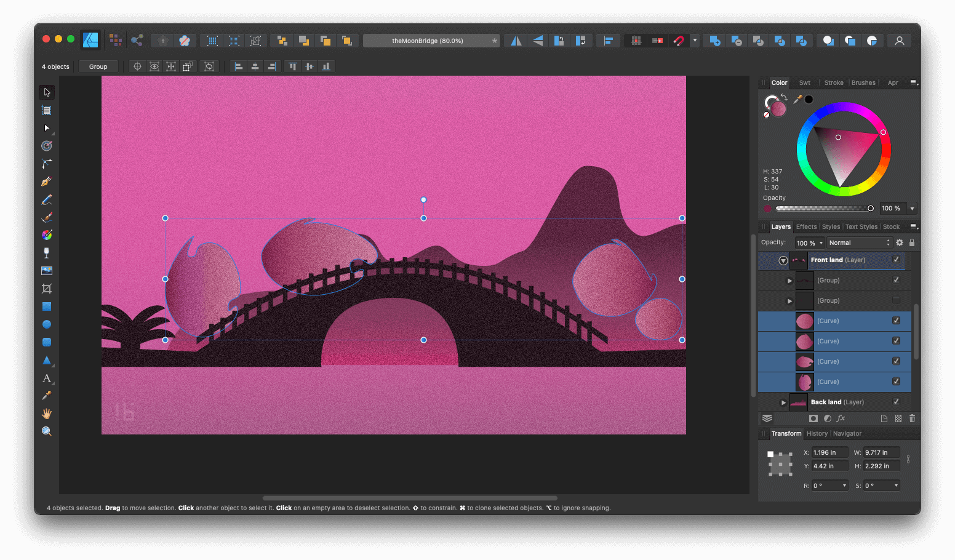Viewport: 955px width, 560px height.
Task: Click the Align Left icon in context toolbar
Action: pos(239,66)
